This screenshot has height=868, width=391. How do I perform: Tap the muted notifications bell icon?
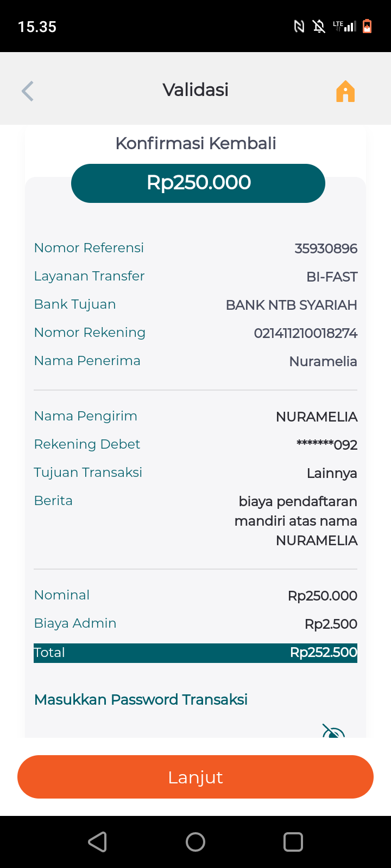click(x=319, y=26)
